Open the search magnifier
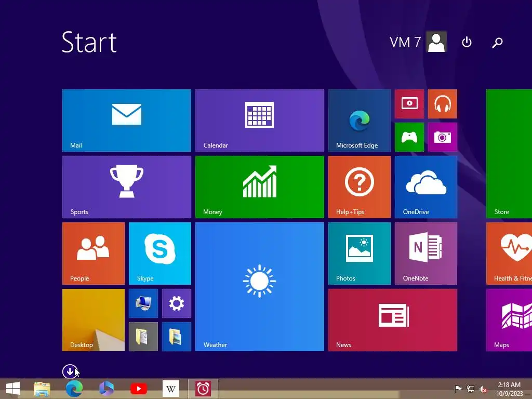Viewport: 532px width, 399px height. click(x=497, y=43)
